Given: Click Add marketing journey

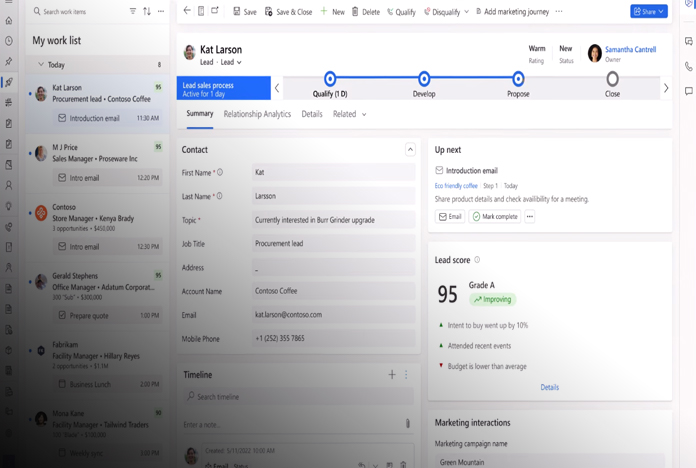Looking at the screenshot, I should tap(512, 12).
